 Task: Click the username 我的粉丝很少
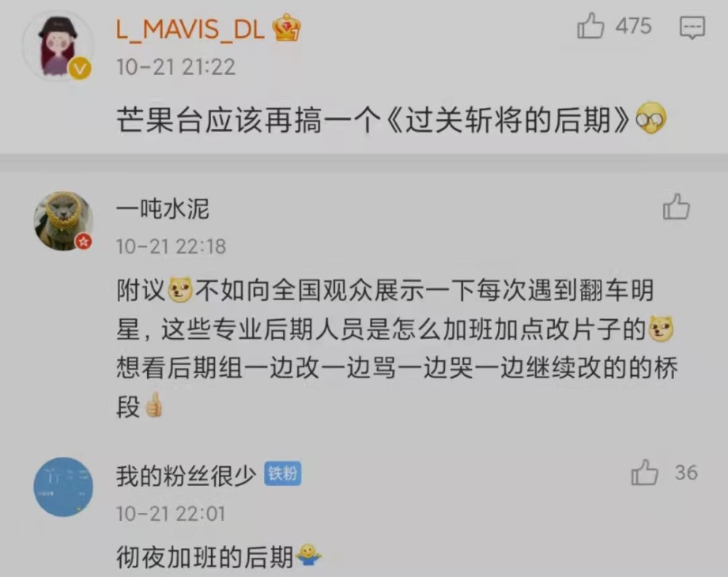coord(186,475)
